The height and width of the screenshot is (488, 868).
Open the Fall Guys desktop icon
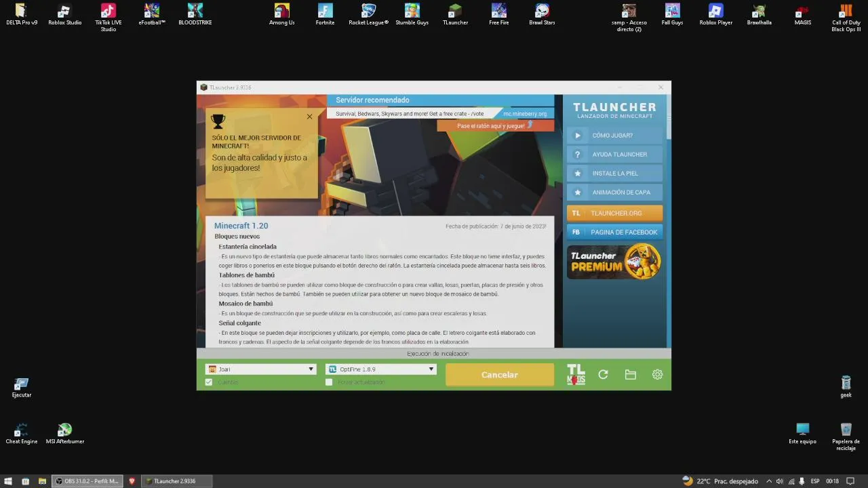pyautogui.click(x=673, y=15)
